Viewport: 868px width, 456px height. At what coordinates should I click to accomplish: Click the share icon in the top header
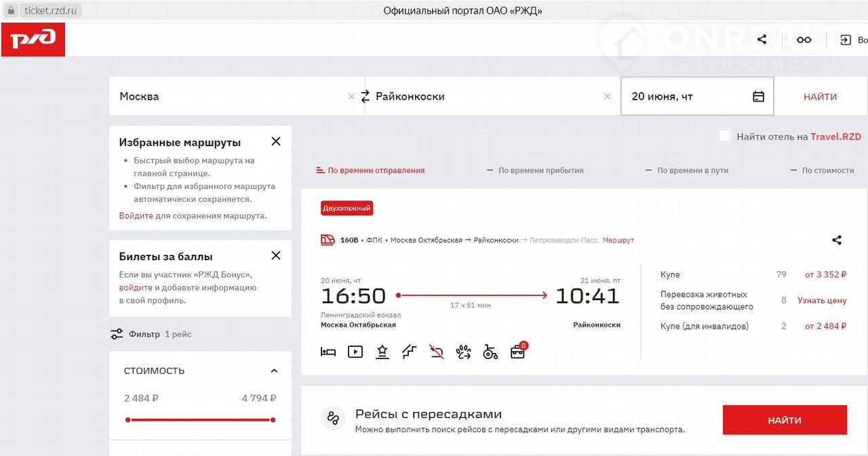(762, 40)
